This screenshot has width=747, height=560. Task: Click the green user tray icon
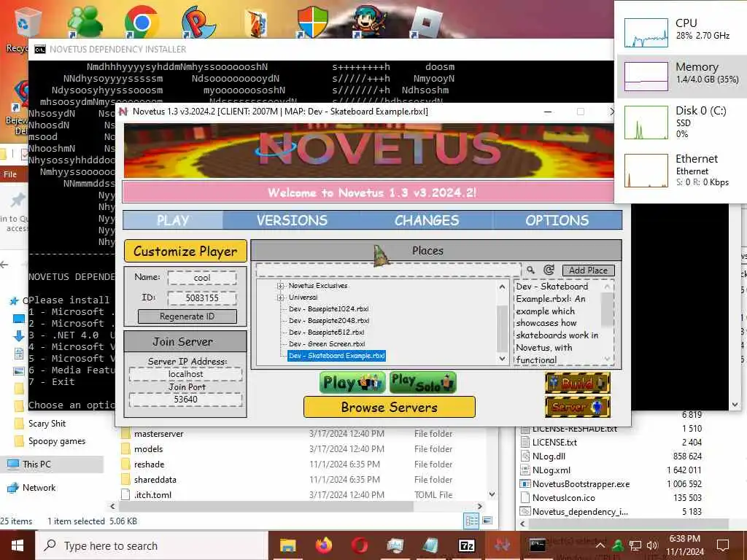[617, 545]
